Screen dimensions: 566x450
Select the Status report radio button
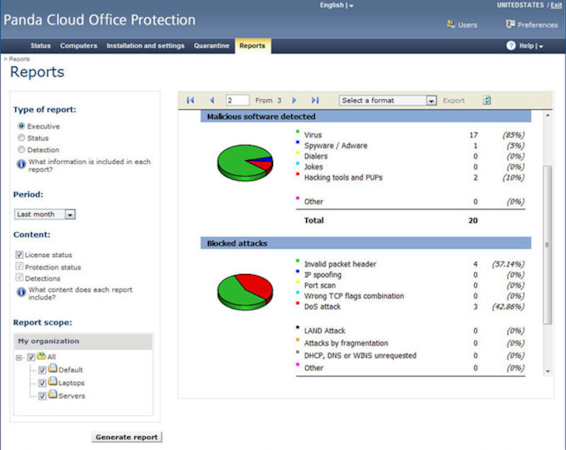tap(21, 138)
